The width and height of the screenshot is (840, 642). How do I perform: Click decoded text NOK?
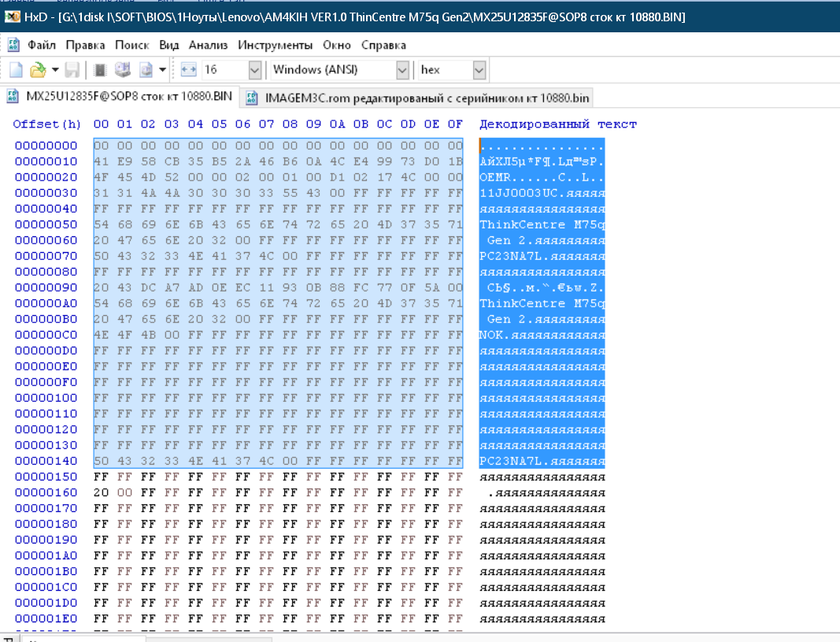(x=491, y=335)
